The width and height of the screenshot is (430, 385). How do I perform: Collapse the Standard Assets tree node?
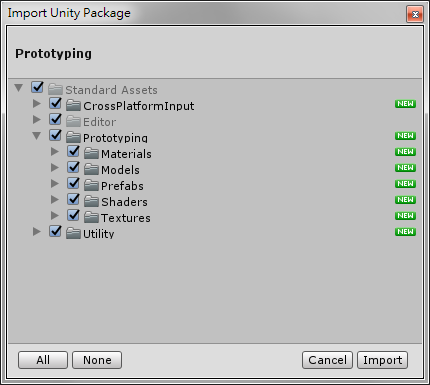coord(19,88)
